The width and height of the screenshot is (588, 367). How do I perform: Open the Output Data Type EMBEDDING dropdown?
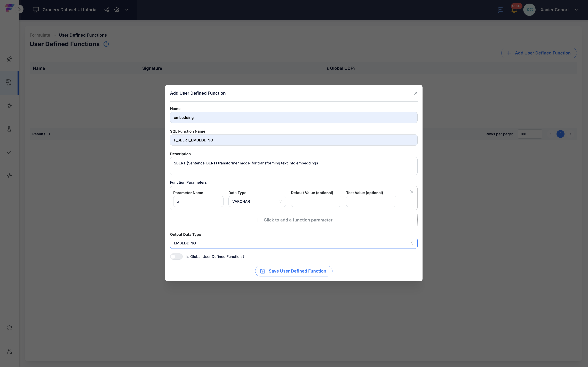[x=293, y=243]
